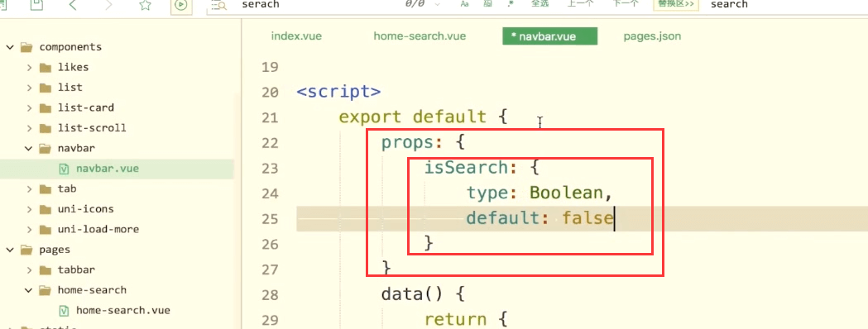
Task: Click the save file toolbar icon
Action: pyautogui.click(x=36, y=5)
